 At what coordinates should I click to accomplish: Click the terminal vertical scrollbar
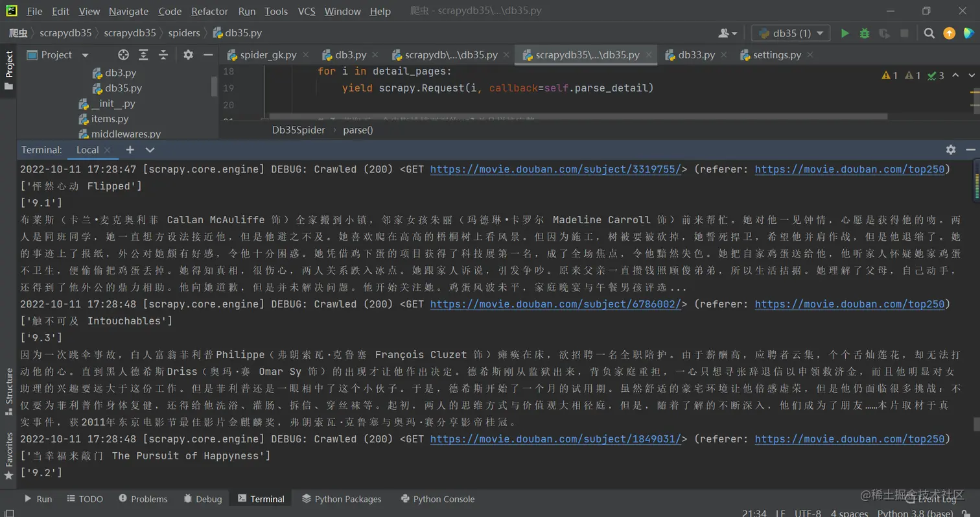coord(975,424)
